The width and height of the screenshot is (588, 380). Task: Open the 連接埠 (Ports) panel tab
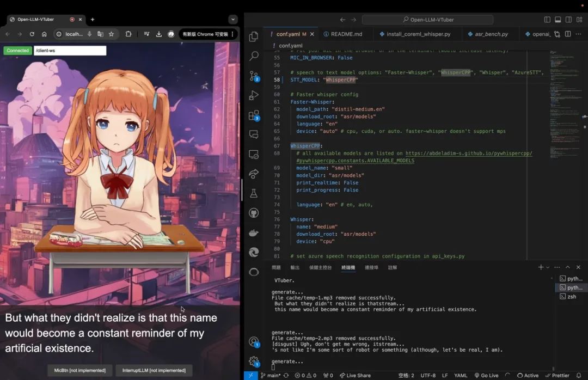click(x=371, y=267)
